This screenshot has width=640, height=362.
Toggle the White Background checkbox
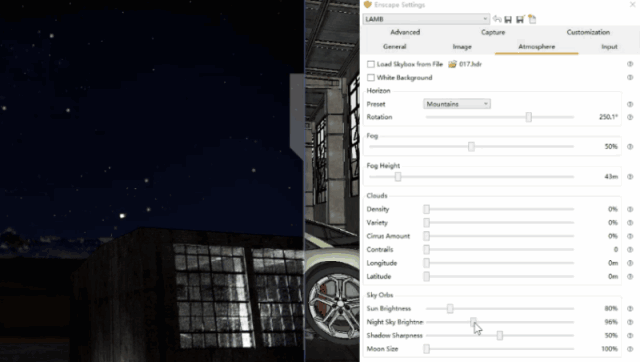(x=371, y=78)
